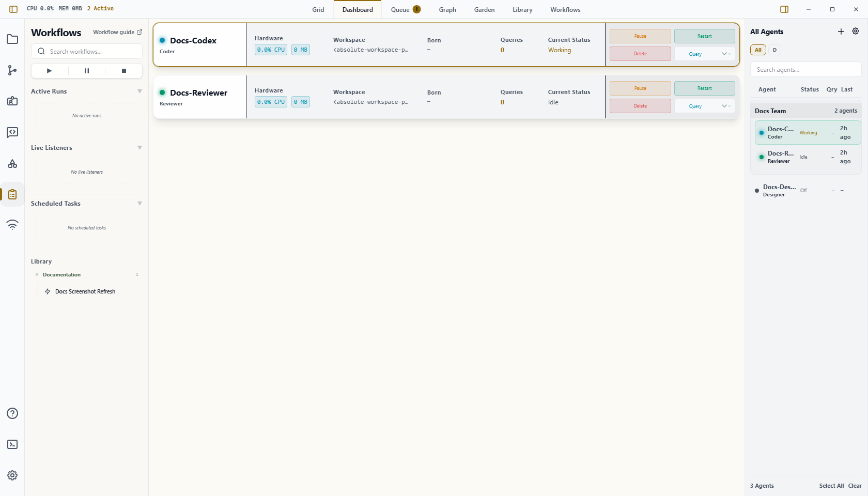868x496 pixels.
Task: Click Docs-Reviewer 0 MB memory chip
Action: pos(301,102)
